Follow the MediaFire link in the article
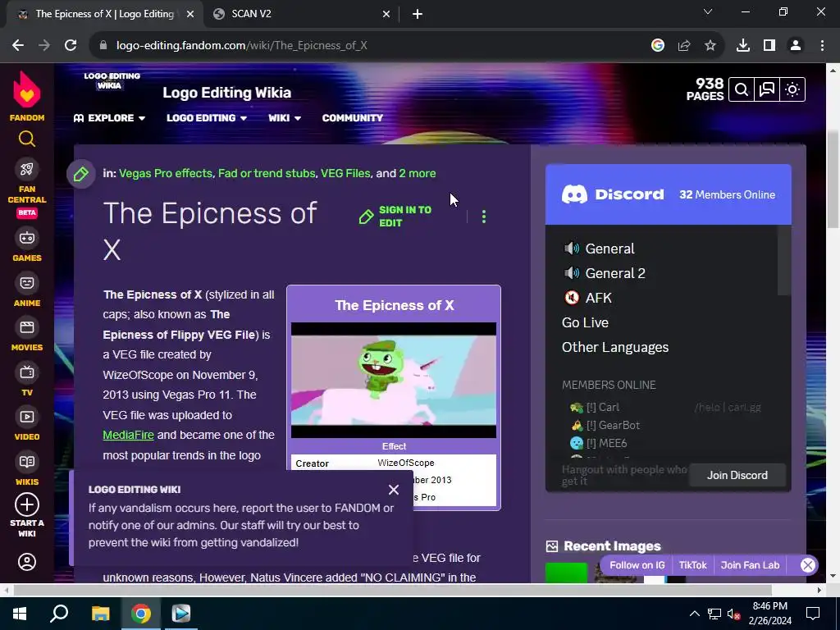This screenshot has height=630, width=840. (x=128, y=435)
